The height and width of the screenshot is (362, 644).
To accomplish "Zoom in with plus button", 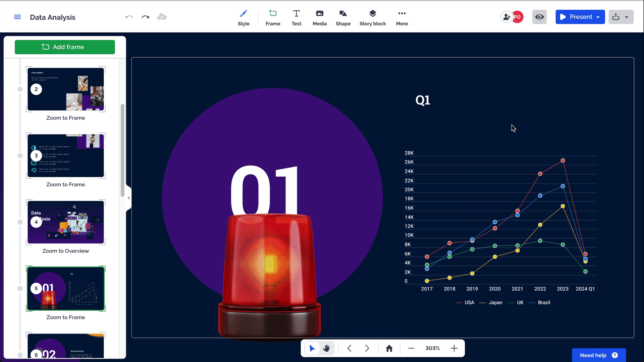I will [x=454, y=348].
